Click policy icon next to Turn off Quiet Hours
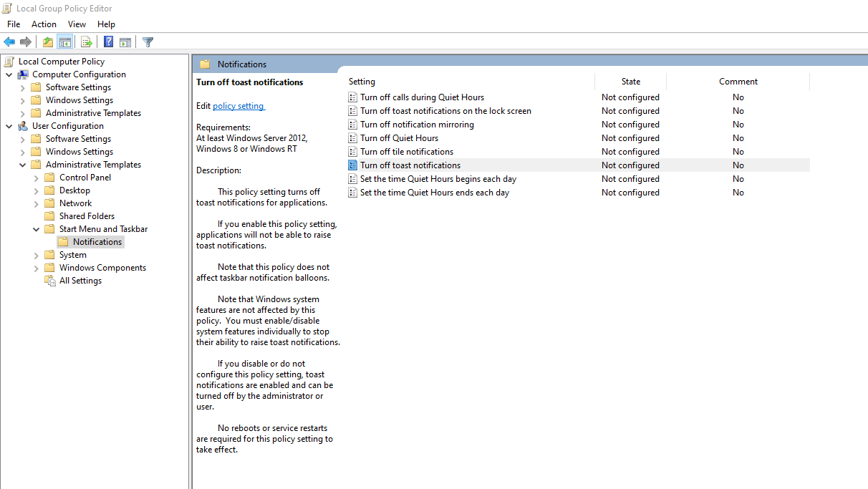This screenshot has width=868, height=489. 352,138
